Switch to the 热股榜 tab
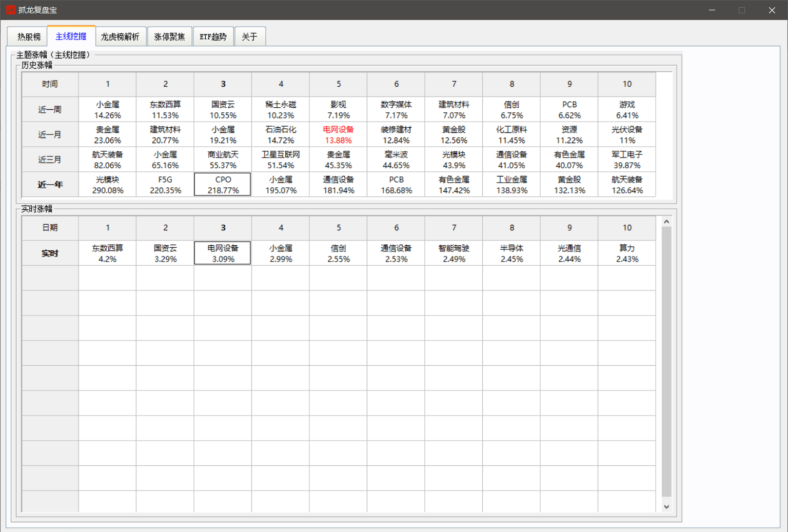The image size is (788, 532). pyautogui.click(x=29, y=37)
